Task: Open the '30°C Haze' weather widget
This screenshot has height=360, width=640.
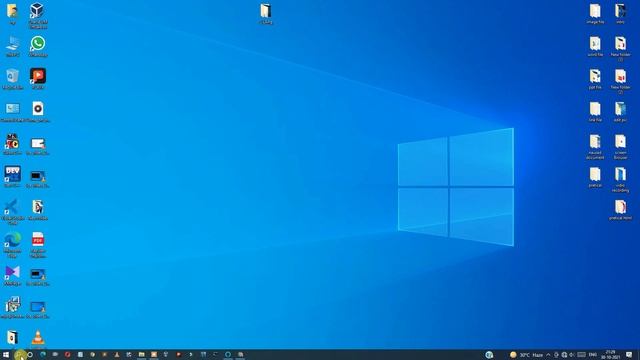Action: [x=527, y=355]
